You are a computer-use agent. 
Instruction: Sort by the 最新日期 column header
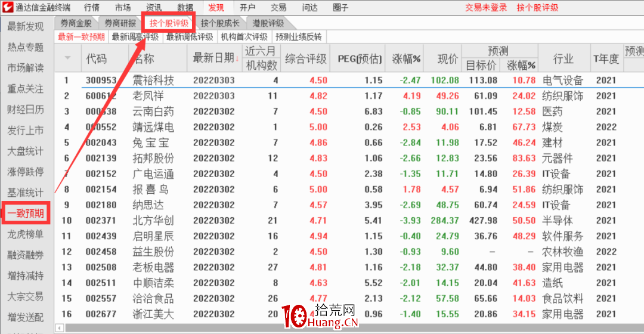pyautogui.click(x=215, y=58)
